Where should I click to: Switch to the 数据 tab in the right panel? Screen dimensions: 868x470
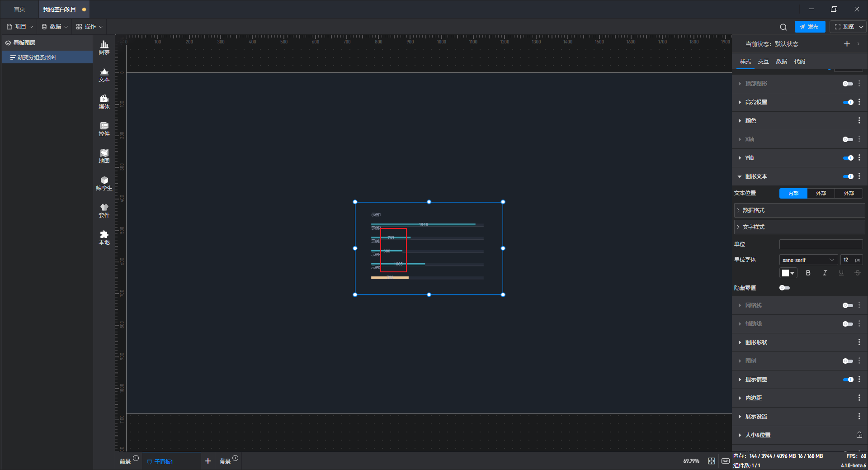[x=782, y=62]
